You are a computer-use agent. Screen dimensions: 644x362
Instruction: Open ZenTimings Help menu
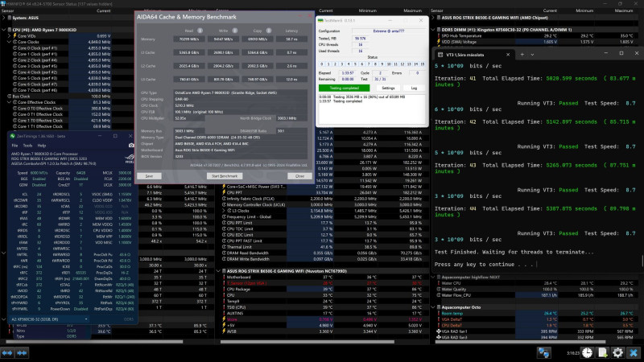(x=42, y=146)
